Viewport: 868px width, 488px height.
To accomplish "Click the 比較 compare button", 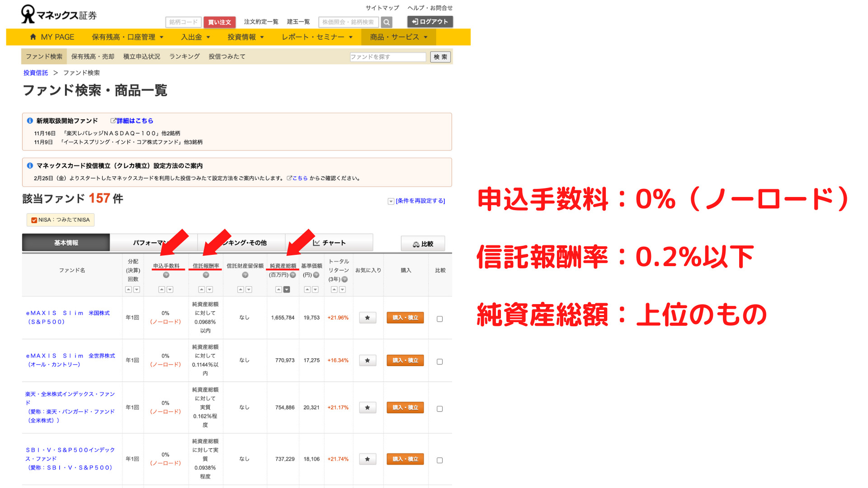I will click(x=423, y=244).
